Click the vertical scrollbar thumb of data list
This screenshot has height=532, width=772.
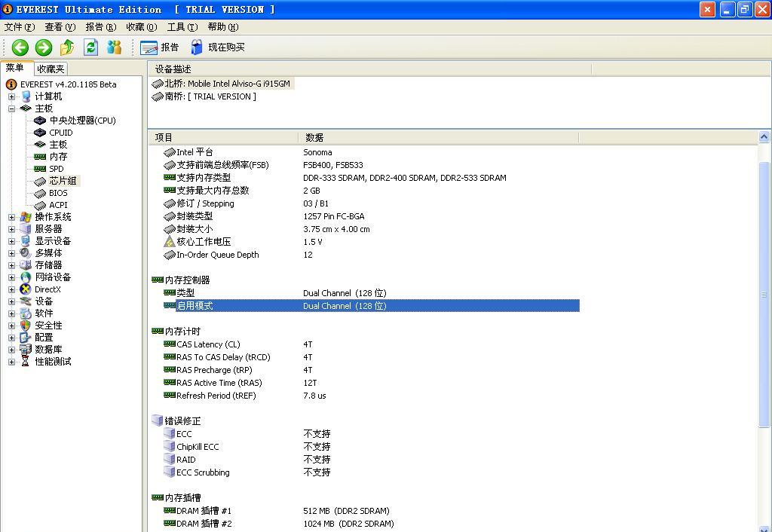[764, 295]
